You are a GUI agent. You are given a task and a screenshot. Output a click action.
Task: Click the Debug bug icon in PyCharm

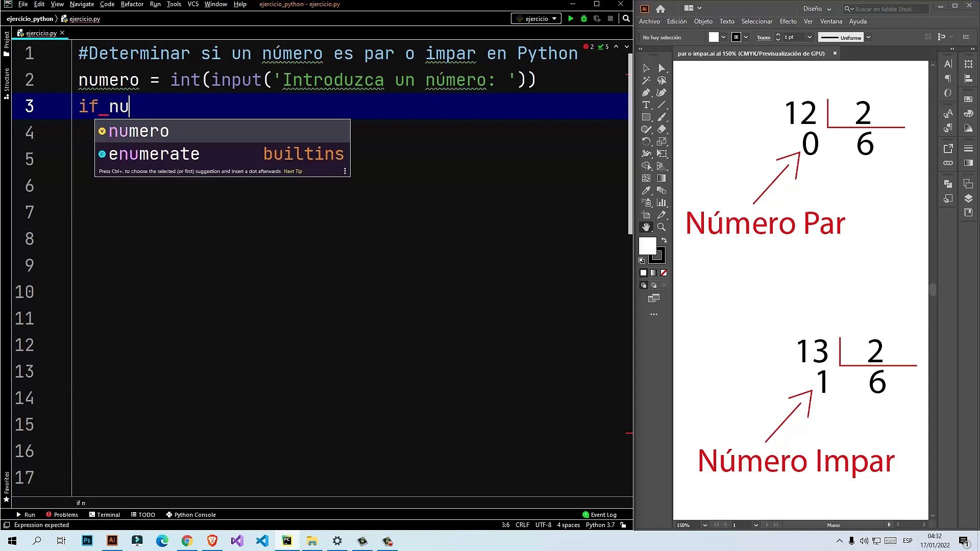[584, 19]
